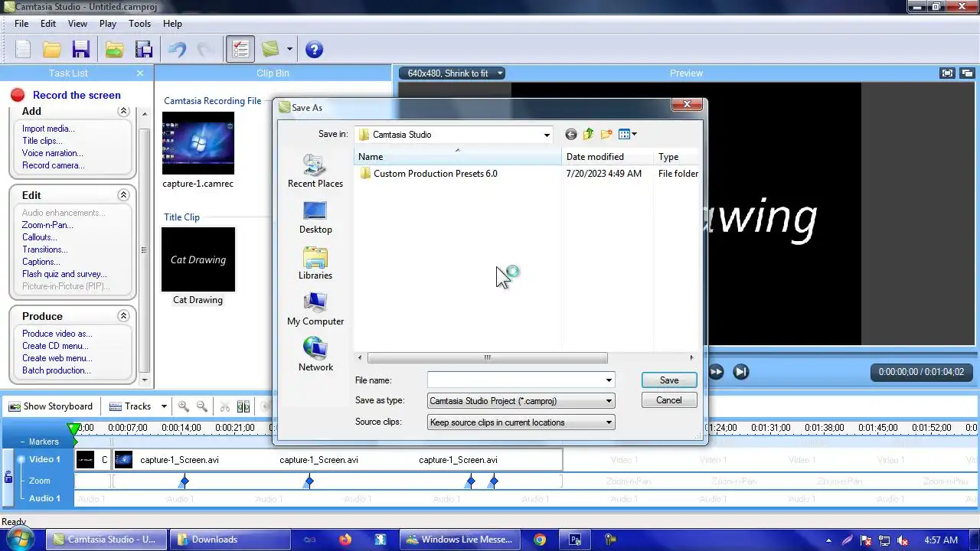Image resolution: width=980 pixels, height=551 pixels.
Task: Click the File name input field
Action: (x=515, y=380)
